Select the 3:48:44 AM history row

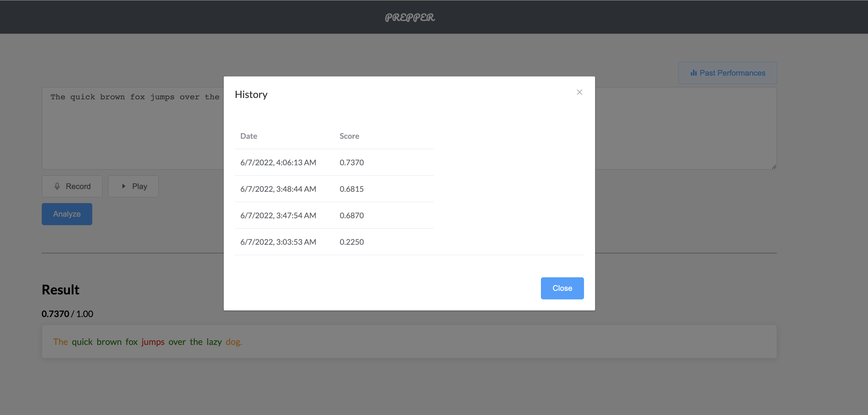click(x=278, y=189)
